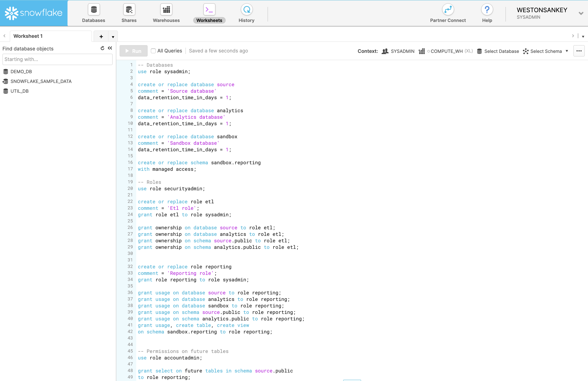Image resolution: width=588 pixels, height=381 pixels.
Task: Click the Select Database label
Action: pyautogui.click(x=502, y=51)
